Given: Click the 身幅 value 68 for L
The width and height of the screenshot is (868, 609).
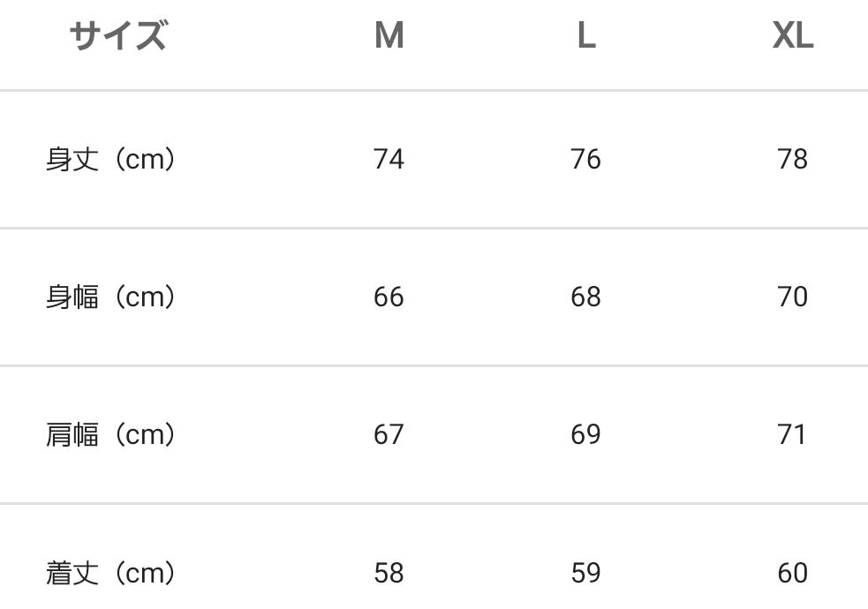Looking at the screenshot, I should (585, 297).
